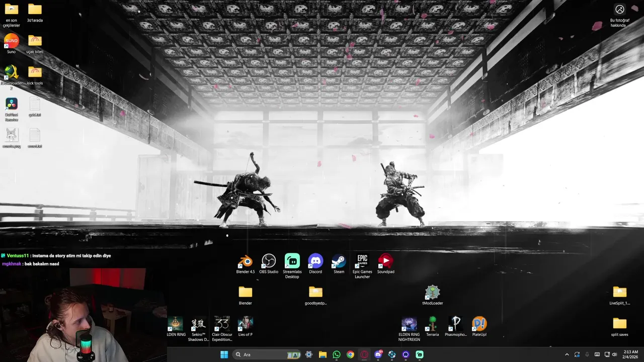Select the PlateUp! desktop shortcut
This screenshot has height=362, width=644.
point(479,327)
